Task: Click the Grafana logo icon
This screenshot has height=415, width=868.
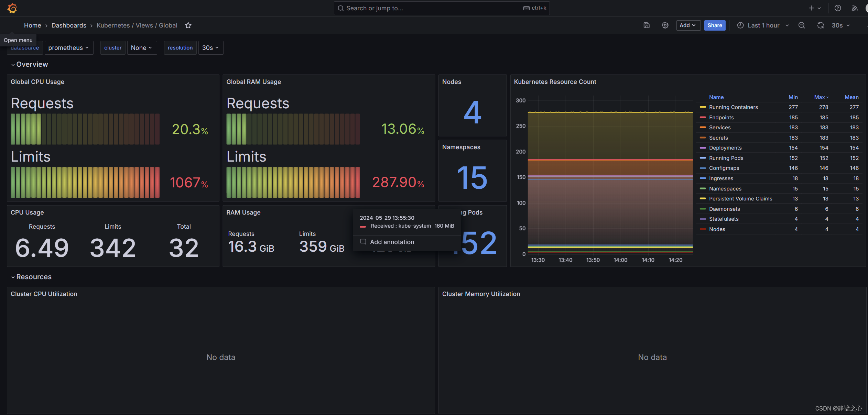Action: coord(12,8)
